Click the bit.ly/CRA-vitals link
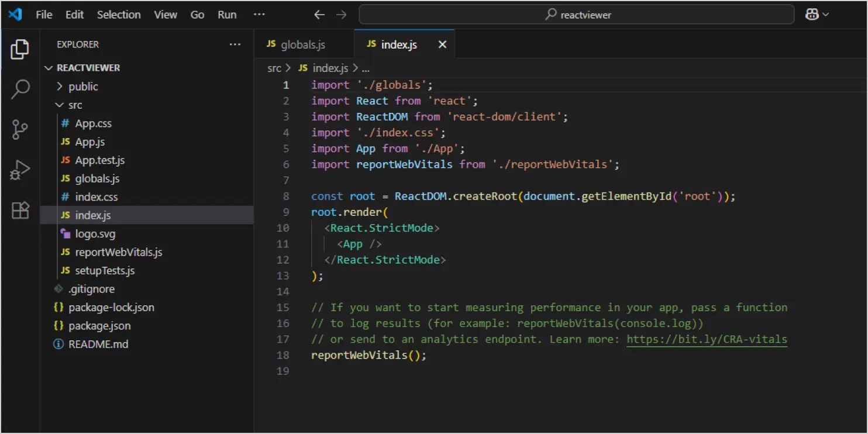Screen dimensions: 868x434 click(x=707, y=339)
